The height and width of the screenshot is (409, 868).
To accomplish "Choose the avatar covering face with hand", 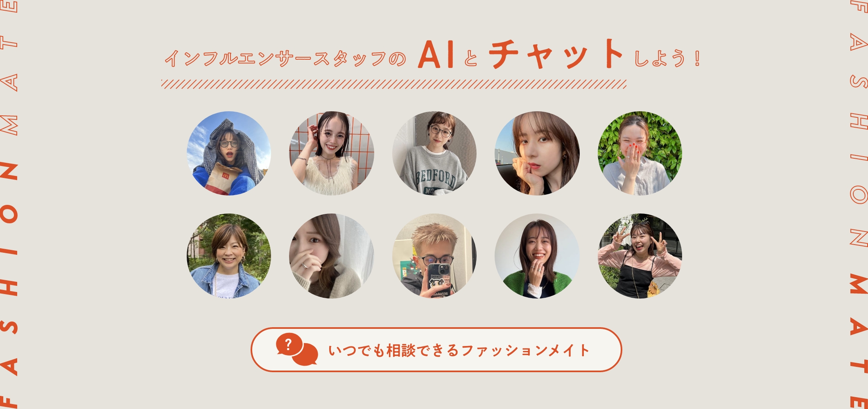I will [x=332, y=256].
